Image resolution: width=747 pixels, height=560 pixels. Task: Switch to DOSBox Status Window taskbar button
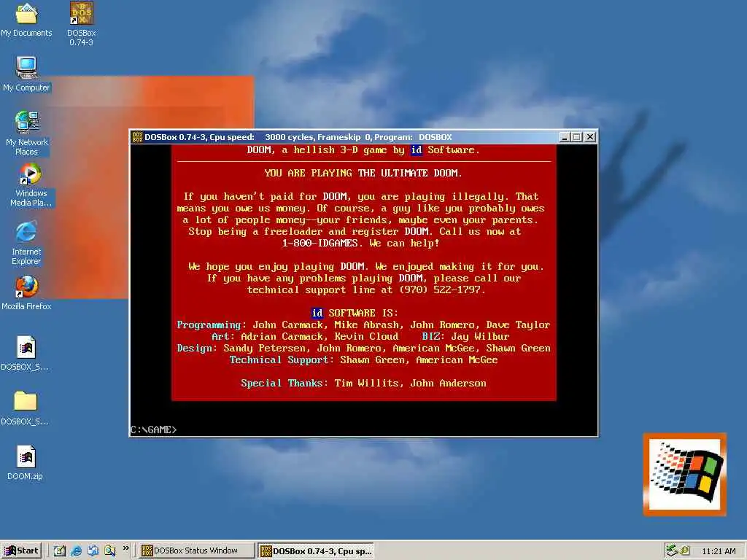[x=196, y=551]
